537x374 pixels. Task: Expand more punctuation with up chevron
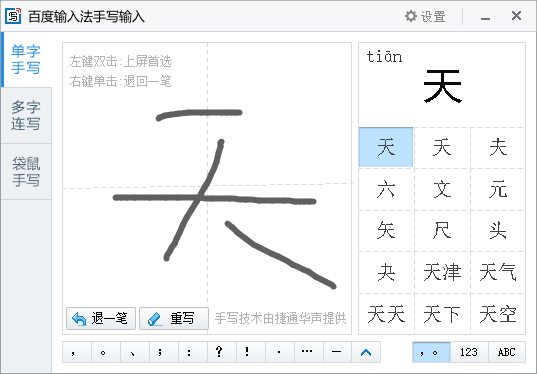point(366,352)
